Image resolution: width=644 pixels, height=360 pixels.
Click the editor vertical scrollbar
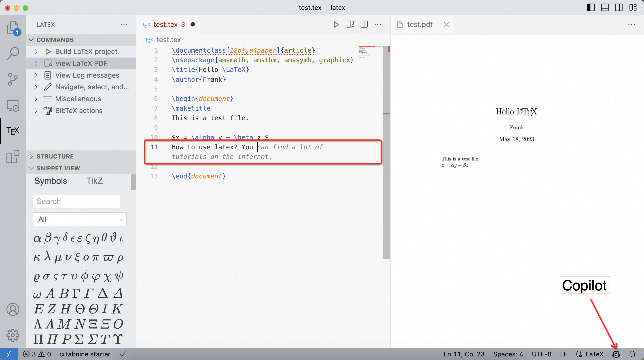[386, 153]
